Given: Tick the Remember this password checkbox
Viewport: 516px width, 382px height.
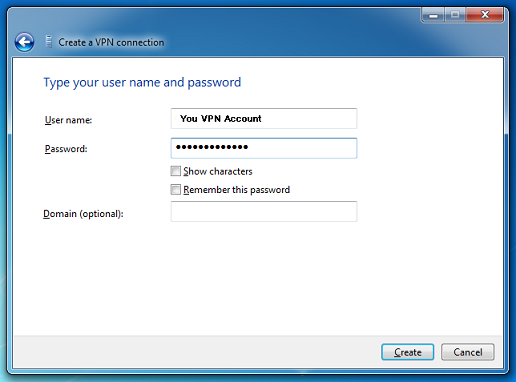Looking at the screenshot, I should [x=176, y=189].
